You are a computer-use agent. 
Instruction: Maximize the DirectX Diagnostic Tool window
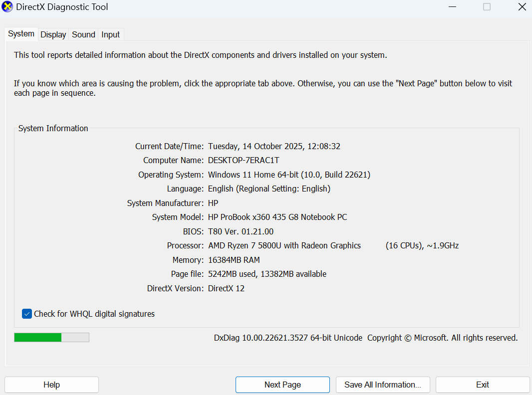click(487, 7)
